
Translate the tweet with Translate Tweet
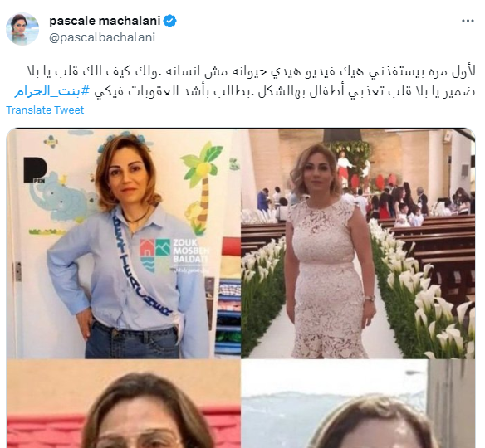(45, 110)
